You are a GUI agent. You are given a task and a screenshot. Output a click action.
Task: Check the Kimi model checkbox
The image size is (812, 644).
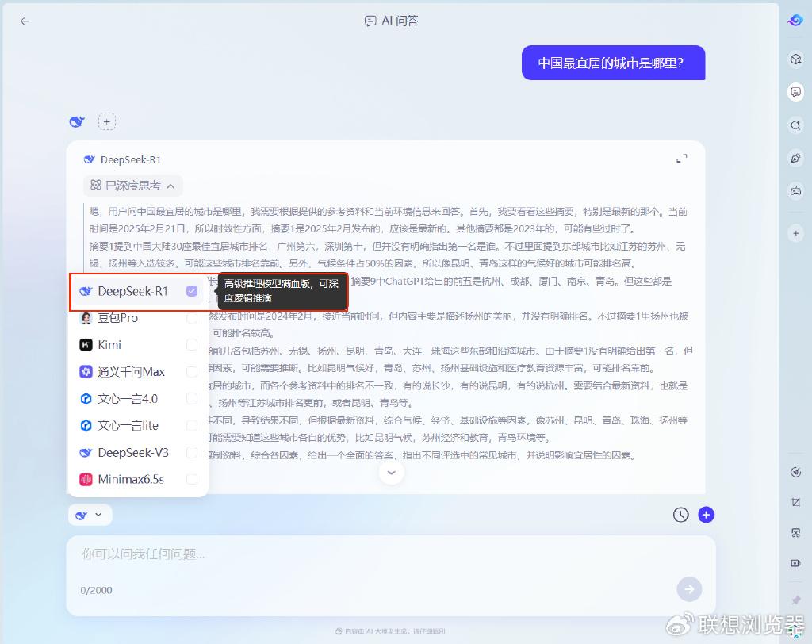point(192,345)
